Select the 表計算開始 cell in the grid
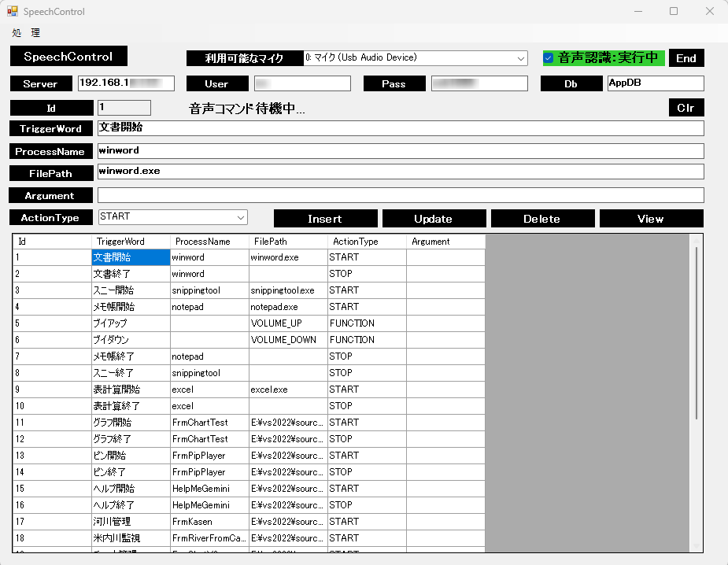 coord(131,390)
